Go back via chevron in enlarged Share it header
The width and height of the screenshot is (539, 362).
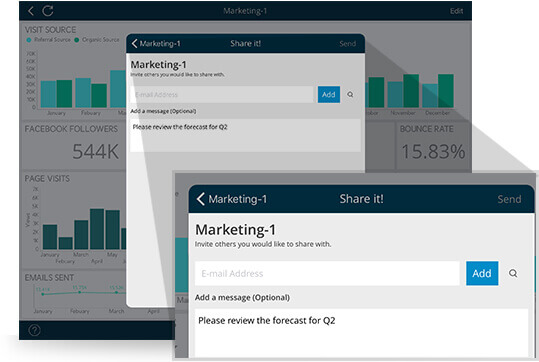click(201, 199)
